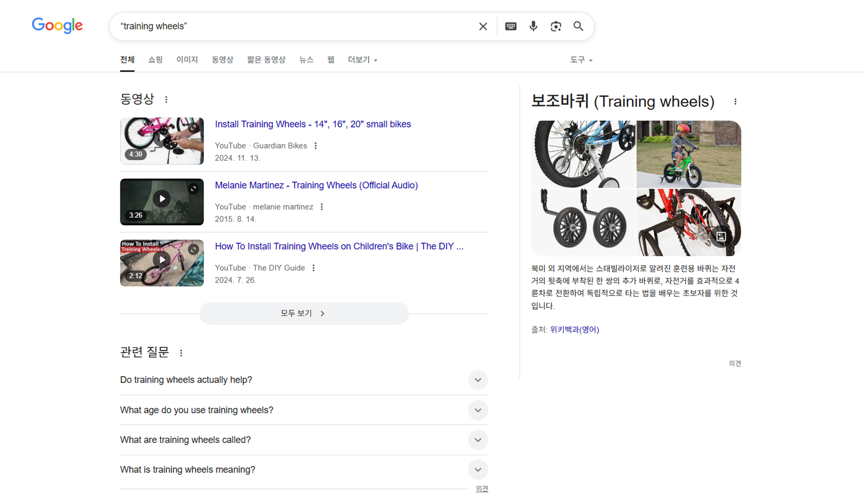Open the 도구 tools dropdown

pos(581,60)
